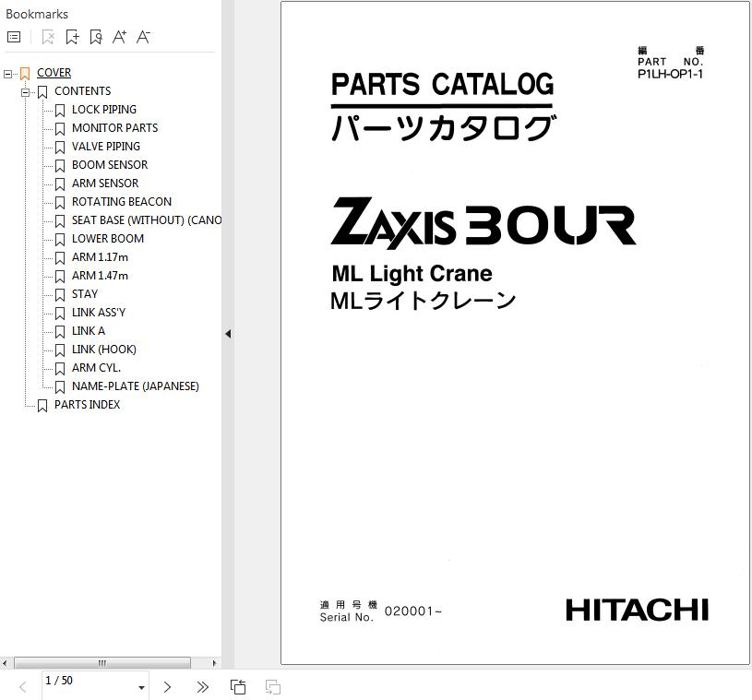The height and width of the screenshot is (700, 752).
Task: Click bookmark icon beside ARM CYL.
Action: (60, 369)
